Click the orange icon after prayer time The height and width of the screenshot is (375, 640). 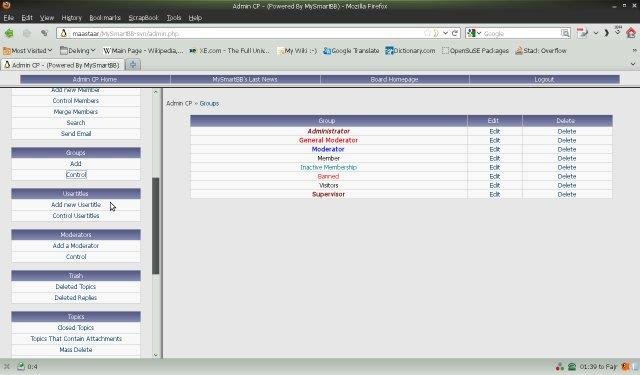624,366
